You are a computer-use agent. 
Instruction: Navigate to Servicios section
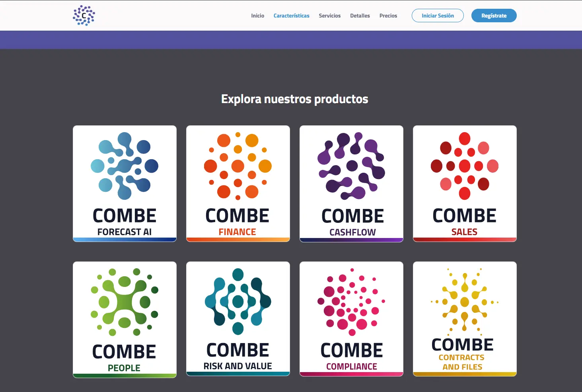pos(329,16)
